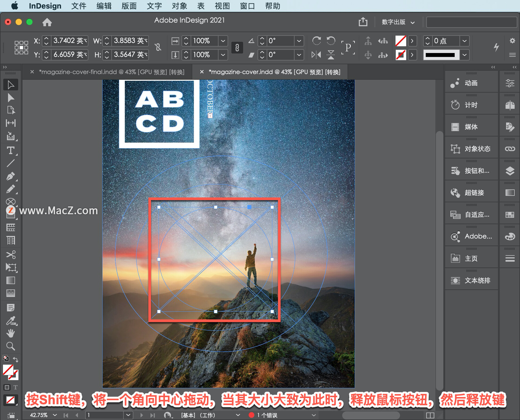Open the 计时 panel
The width and height of the screenshot is (520, 420).
[x=471, y=105]
